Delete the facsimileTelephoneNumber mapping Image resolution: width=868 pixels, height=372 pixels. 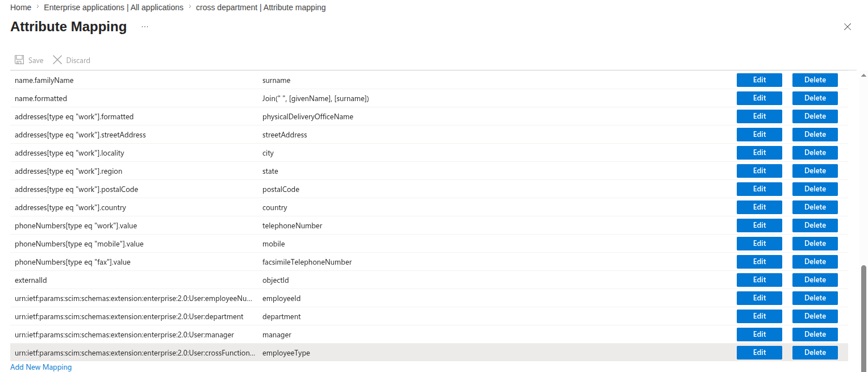[x=815, y=262]
